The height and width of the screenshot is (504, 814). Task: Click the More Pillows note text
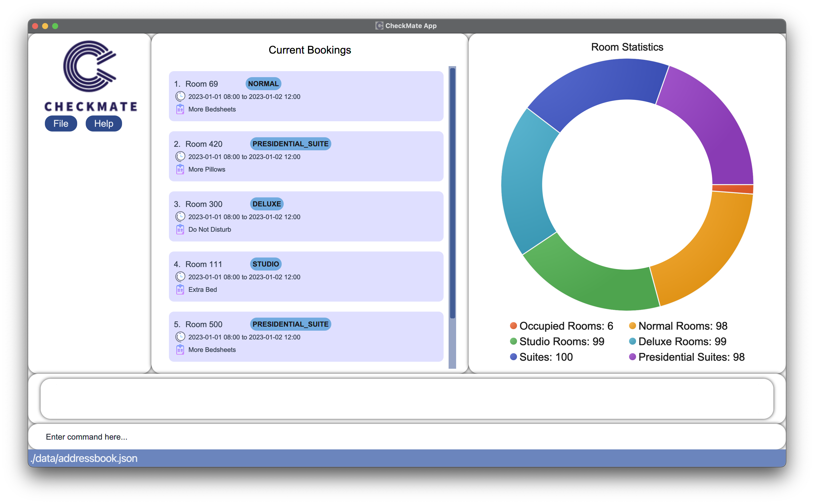point(207,169)
